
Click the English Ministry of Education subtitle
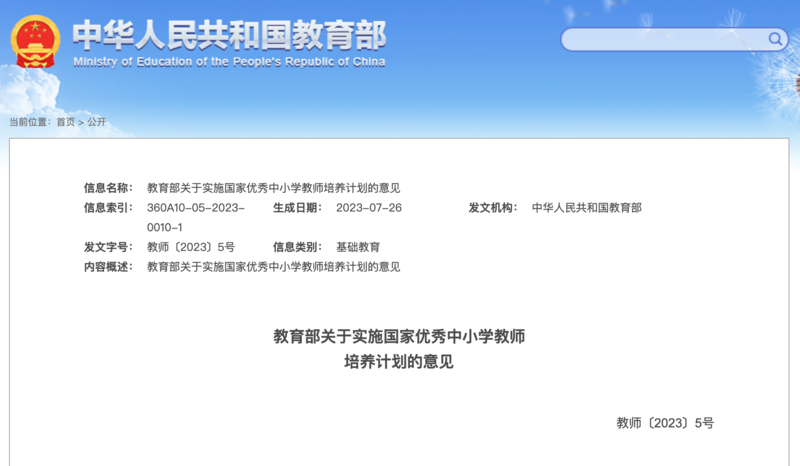tap(229, 62)
